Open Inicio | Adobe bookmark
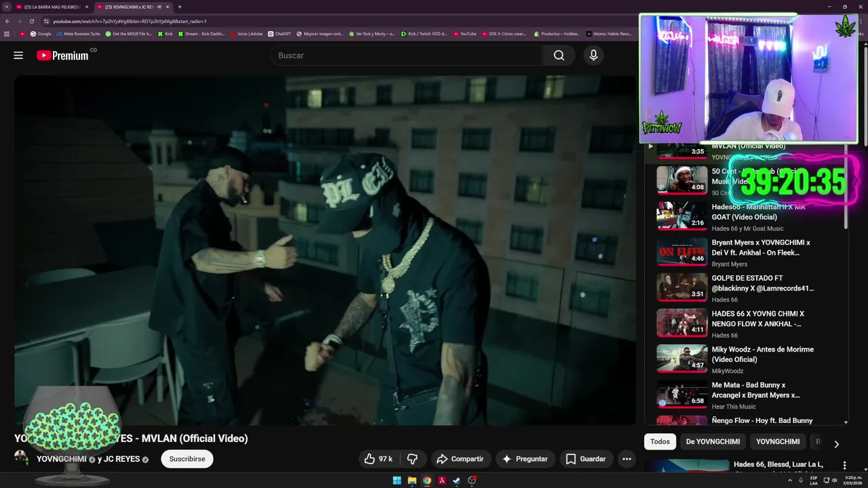The height and width of the screenshot is (488, 868). tap(246, 33)
